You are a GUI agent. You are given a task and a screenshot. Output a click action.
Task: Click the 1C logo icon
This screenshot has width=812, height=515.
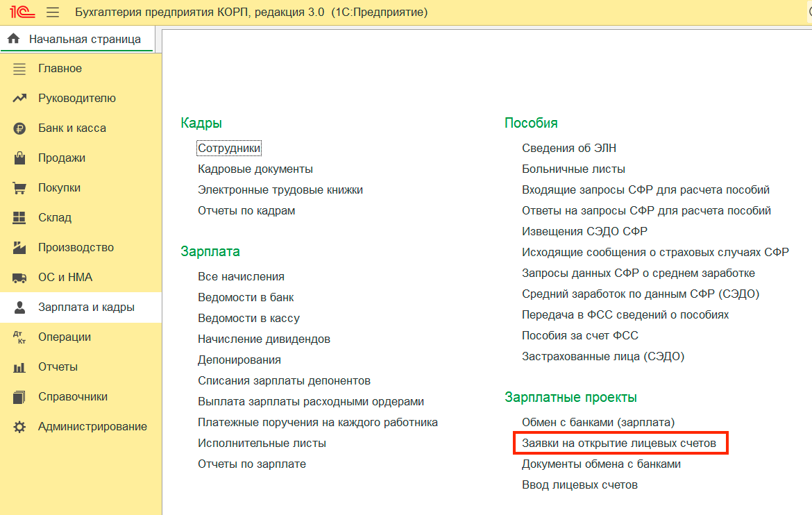click(x=19, y=12)
